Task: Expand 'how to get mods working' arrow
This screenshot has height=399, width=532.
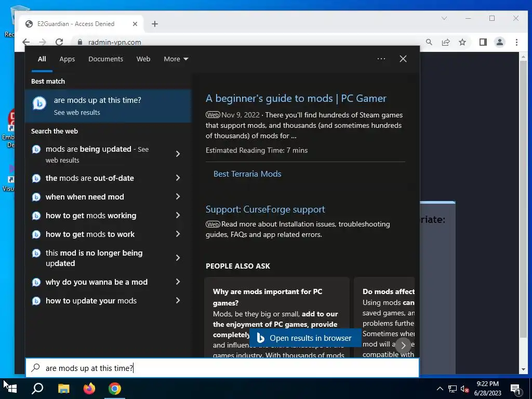Action: point(178,215)
